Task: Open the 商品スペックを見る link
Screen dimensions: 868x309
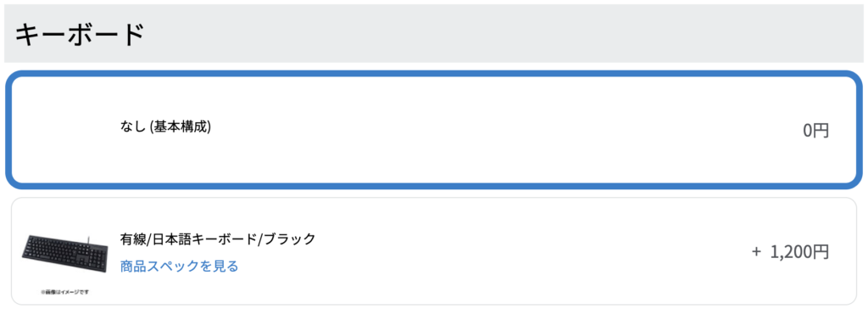Action: click(179, 267)
